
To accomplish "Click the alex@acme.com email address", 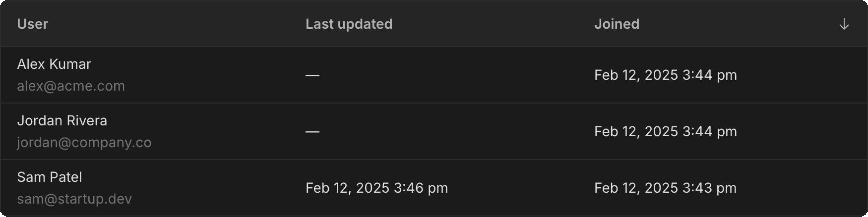I will click(71, 86).
